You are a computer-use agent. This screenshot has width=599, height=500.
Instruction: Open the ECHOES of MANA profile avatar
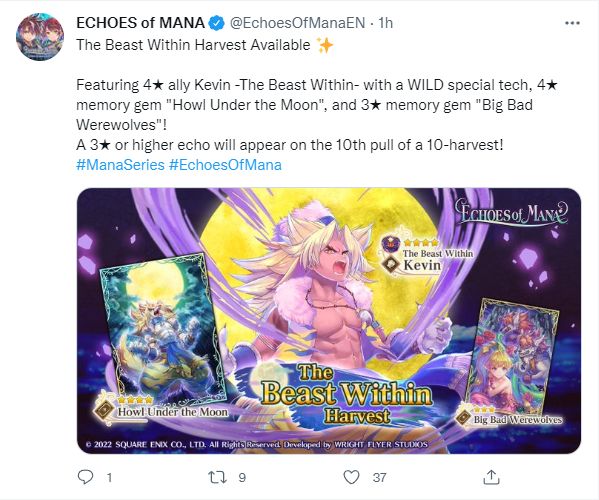40,37
